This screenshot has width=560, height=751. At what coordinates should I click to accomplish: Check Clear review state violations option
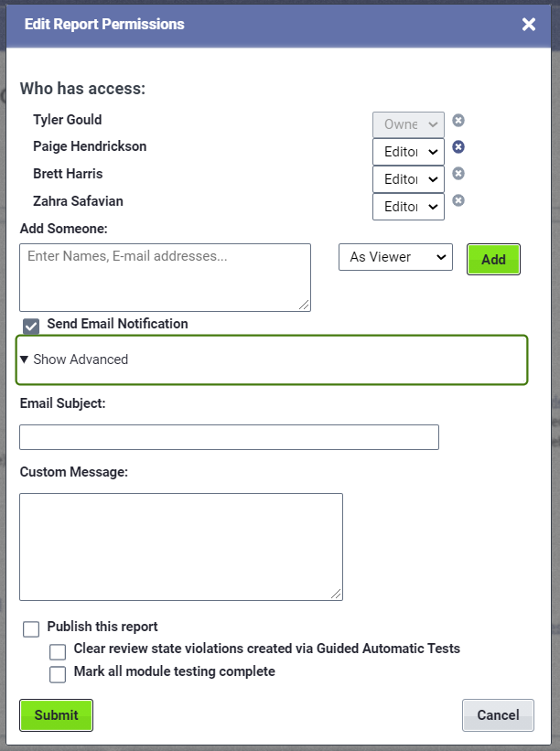click(58, 651)
